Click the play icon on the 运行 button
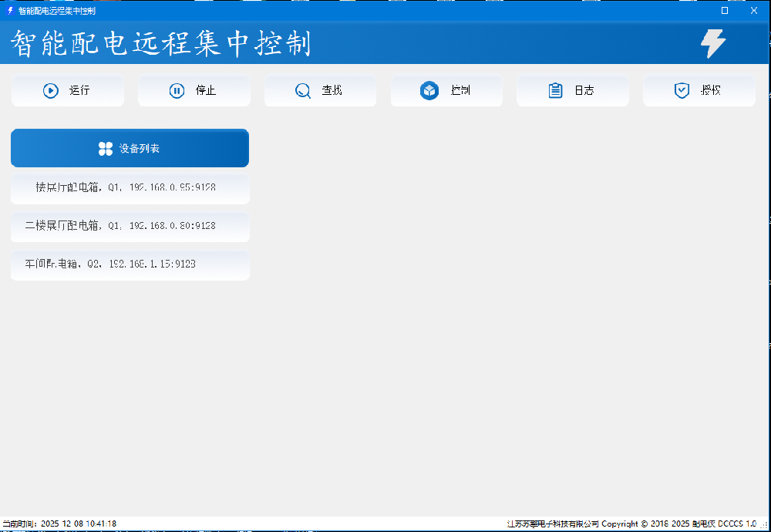This screenshot has width=771, height=532. point(51,90)
